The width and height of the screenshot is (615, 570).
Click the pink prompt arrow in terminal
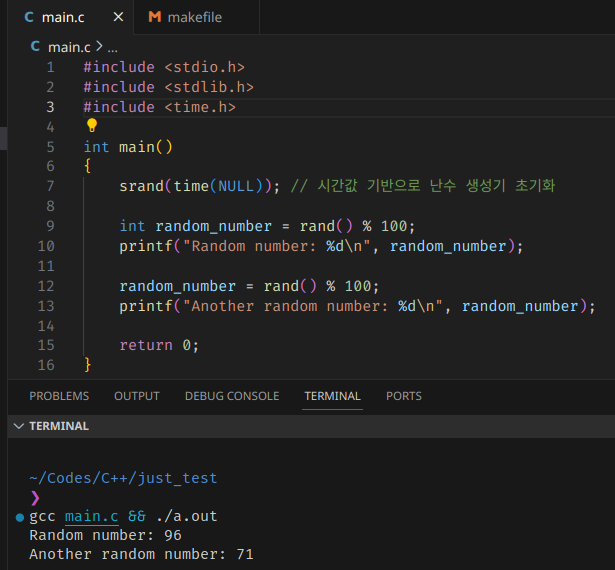(35, 497)
